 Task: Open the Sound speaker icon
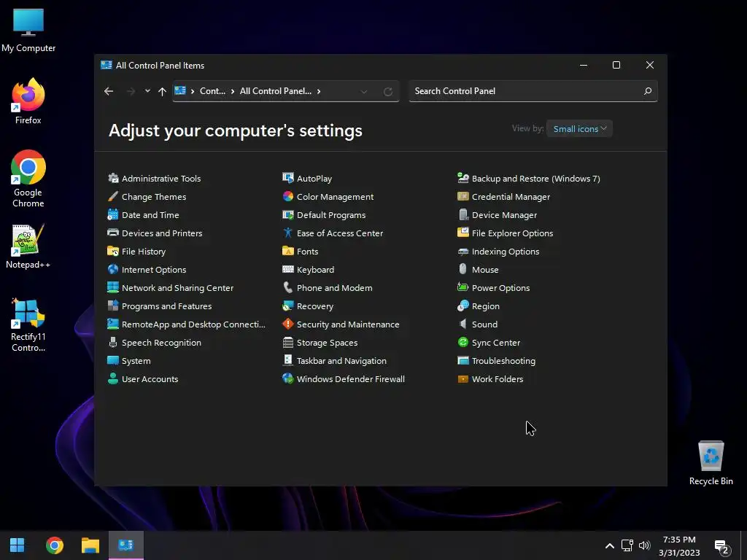[x=463, y=324]
